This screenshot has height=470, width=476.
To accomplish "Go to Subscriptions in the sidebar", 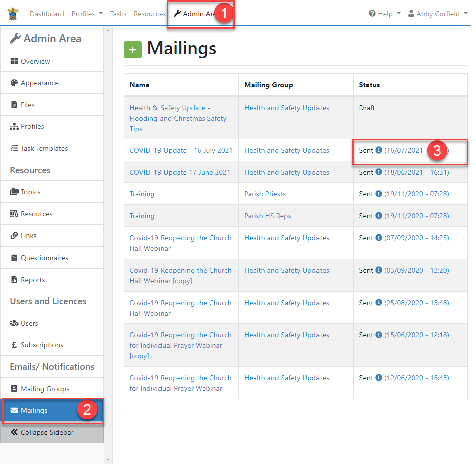I will tap(42, 345).
